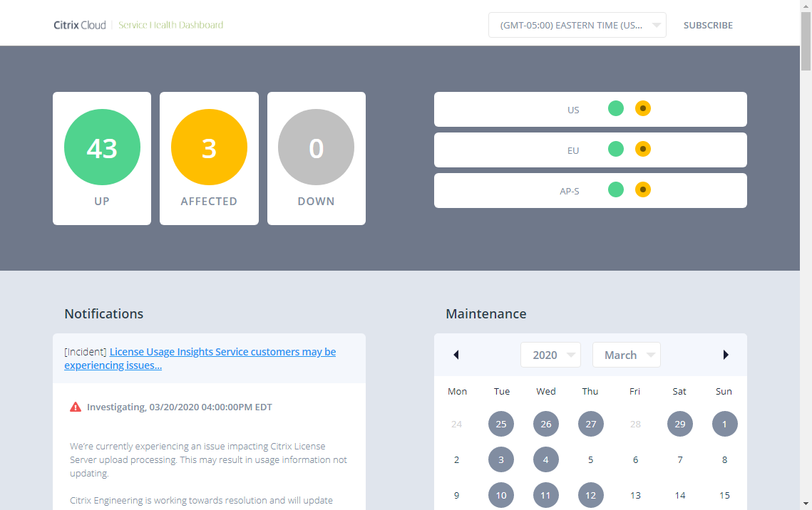
Task: Click the Notifications heading
Action: tap(104, 314)
